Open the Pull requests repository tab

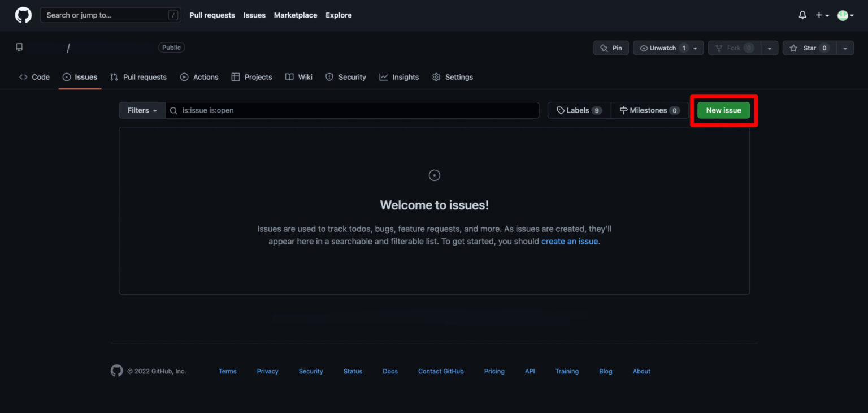(x=138, y=77)
